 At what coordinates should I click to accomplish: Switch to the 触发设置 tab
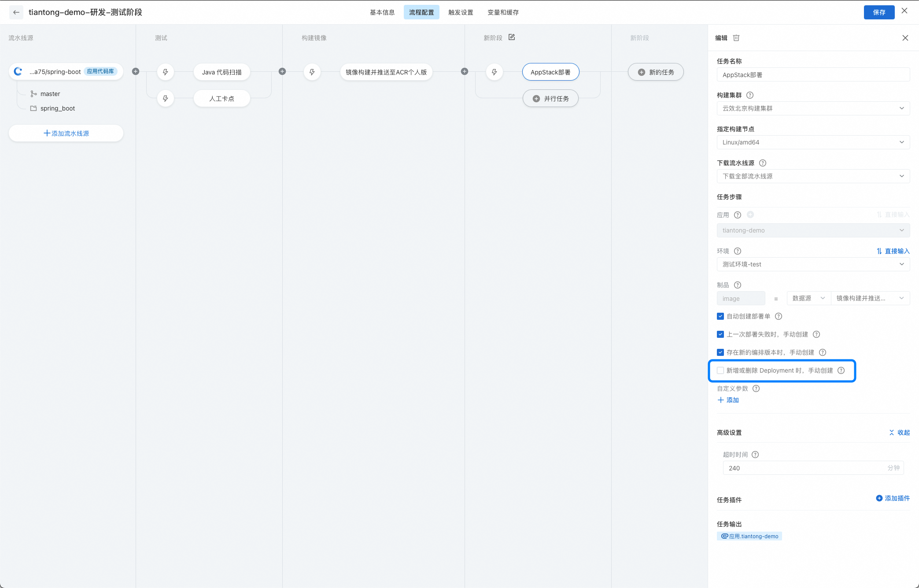pos(461,12)
